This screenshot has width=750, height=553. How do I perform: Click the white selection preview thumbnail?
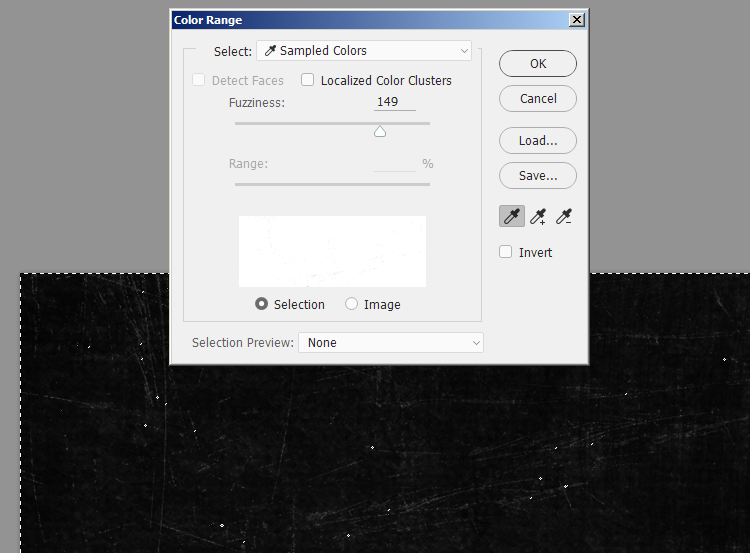point(332,251)
